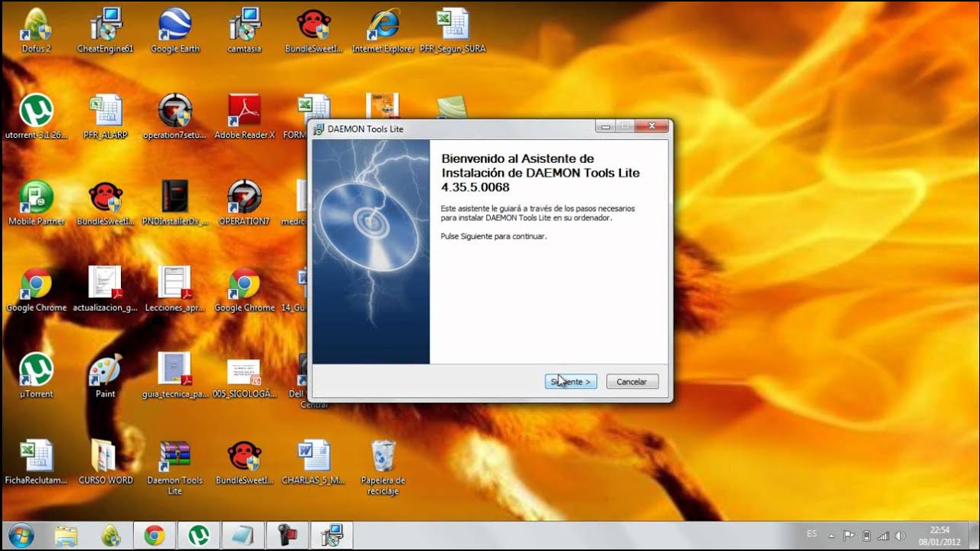
Task: Select the PFR_Segun_SURA spreadsheet file
Action: (x=452, y=31)
